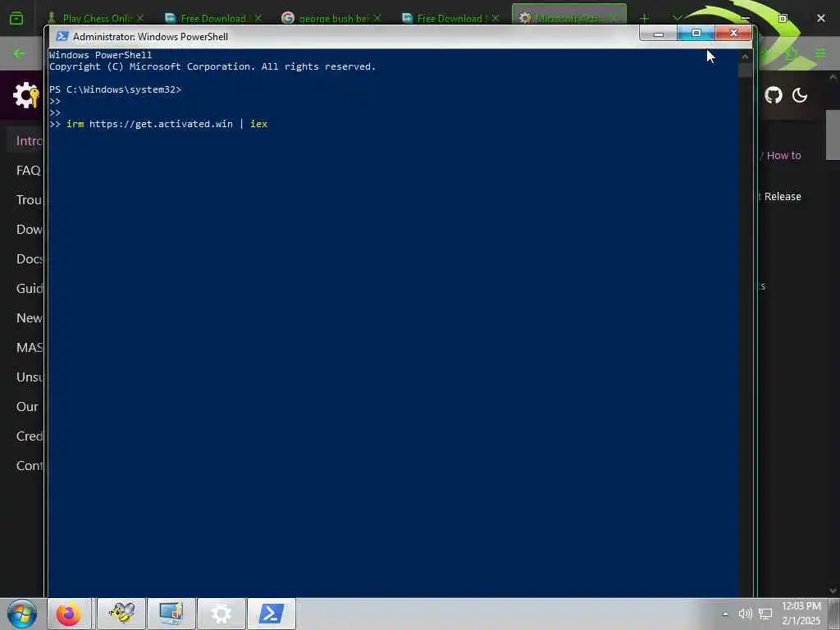Click the irm command line text
The width and height of the screenshot is (840, 630).
pos(167,124)
